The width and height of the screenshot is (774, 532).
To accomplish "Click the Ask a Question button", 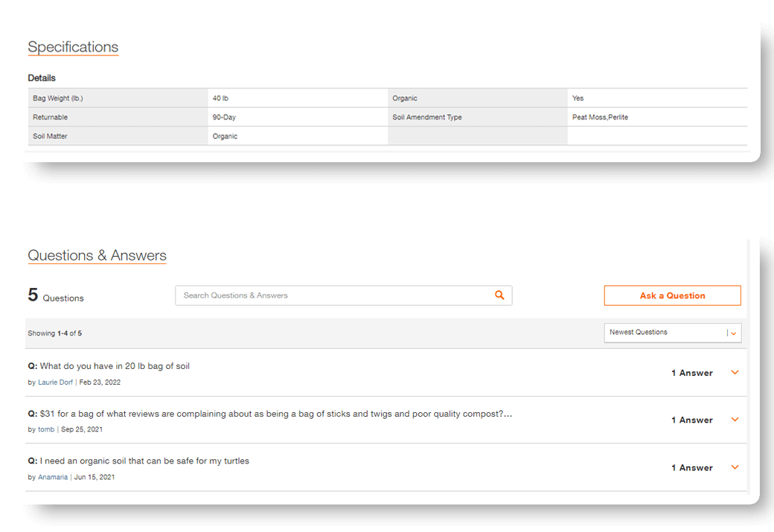I will pos(672,295).
